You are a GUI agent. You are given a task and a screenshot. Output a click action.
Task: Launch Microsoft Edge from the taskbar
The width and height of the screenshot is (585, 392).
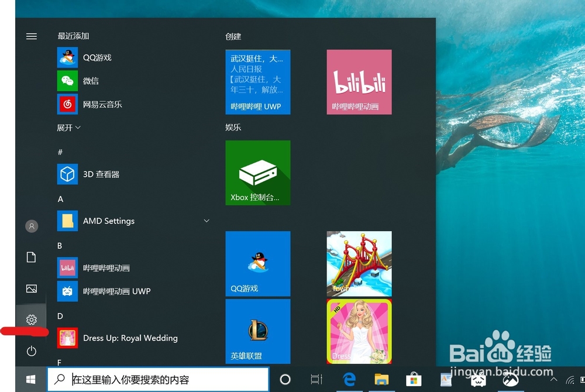point(349,379)
